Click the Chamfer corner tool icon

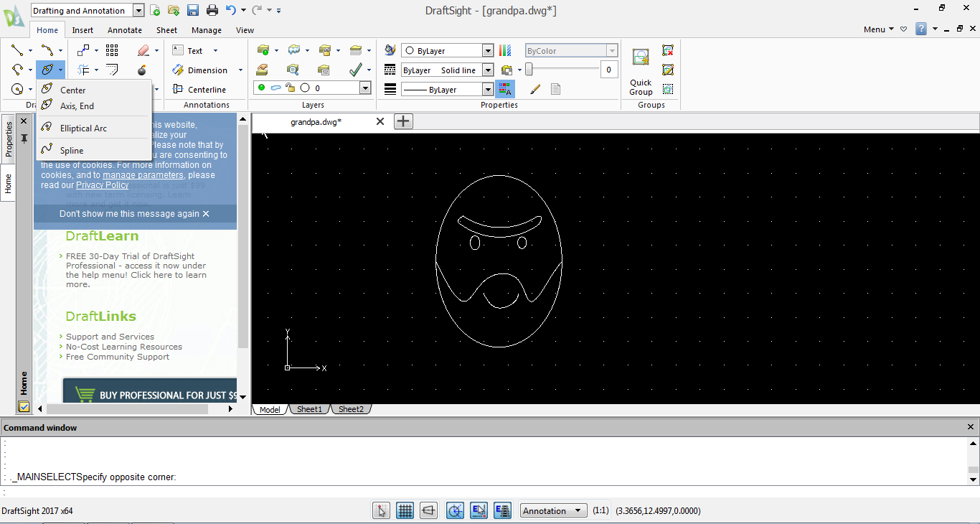pos(112,70)
